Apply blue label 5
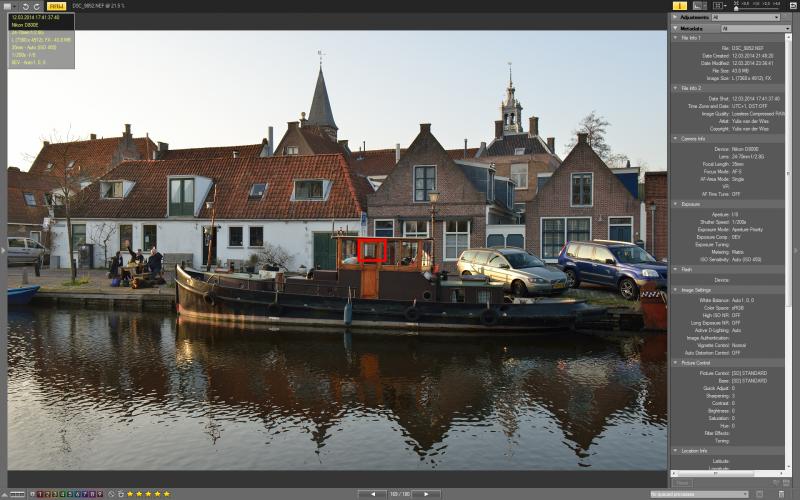This screenshot has height=500, width=800. [70, 494]
